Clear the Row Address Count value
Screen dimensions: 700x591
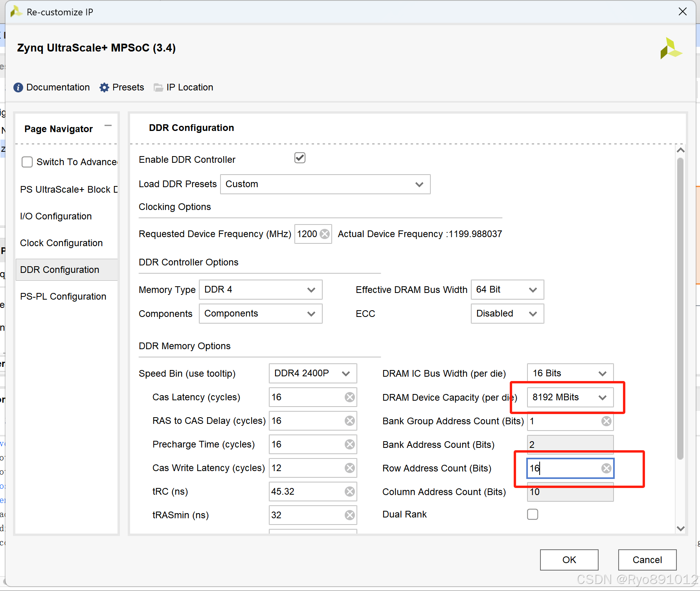(x=606, y=468)
